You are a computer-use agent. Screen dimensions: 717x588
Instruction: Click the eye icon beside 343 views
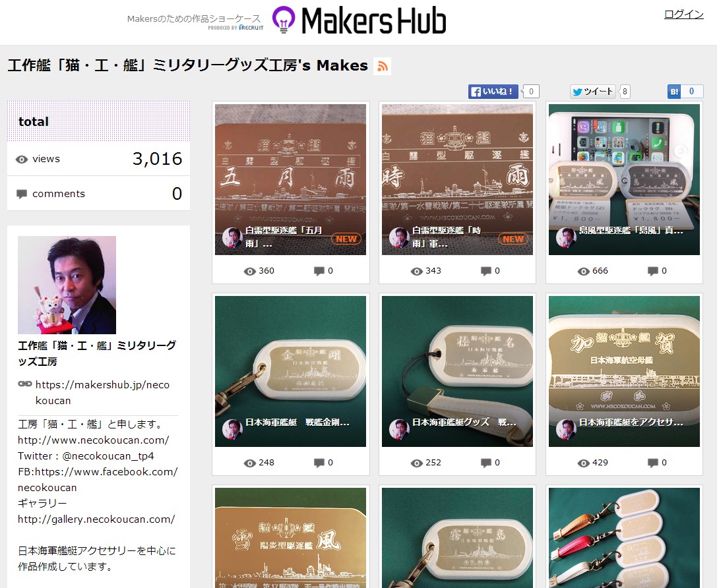417,272
